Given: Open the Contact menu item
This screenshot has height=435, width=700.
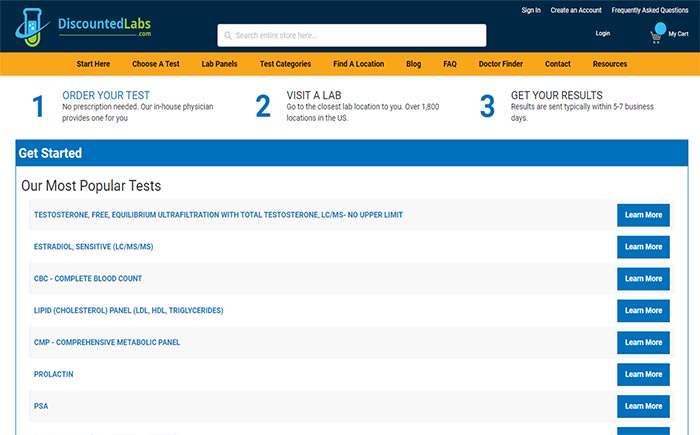Looking at the screenshot, I should [558, 64].
